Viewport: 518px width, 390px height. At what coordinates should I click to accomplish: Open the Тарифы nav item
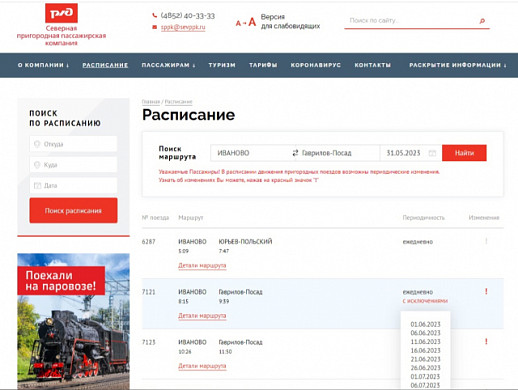[x=263, y=65]
